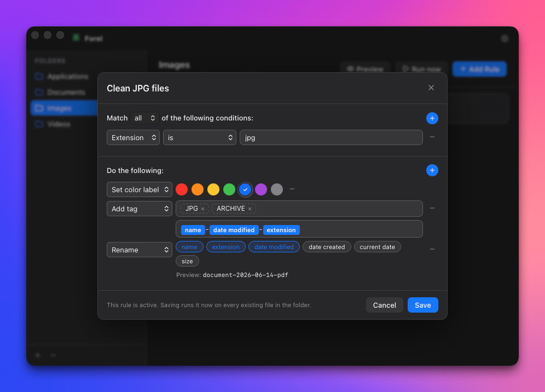This screenshot has height=392, width=545.
Task: Click the Add Rule button
Action: [x=480, y=69]
